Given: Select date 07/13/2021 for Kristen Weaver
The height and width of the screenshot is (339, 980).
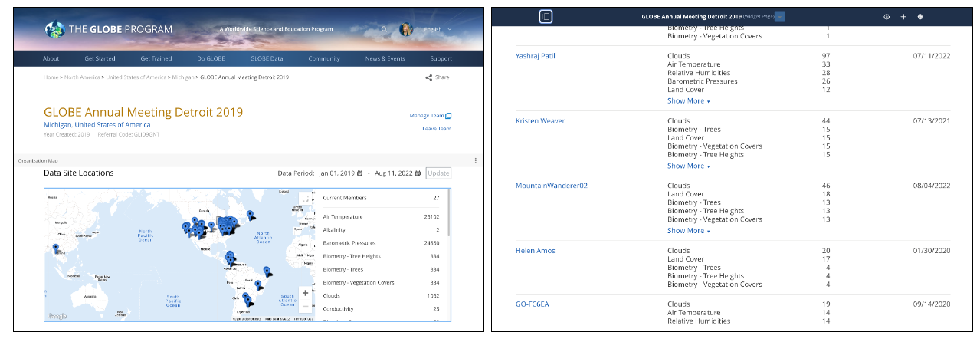Looking at the screenshot, I should (x=931, y=121).
